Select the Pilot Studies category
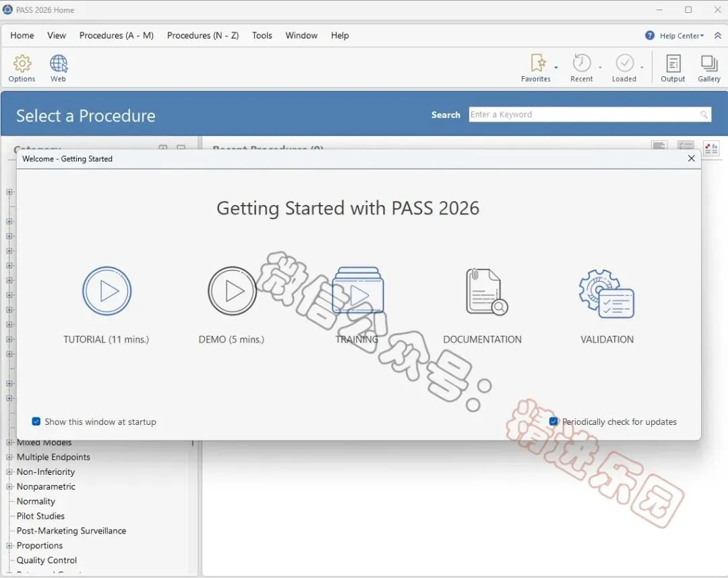This screenshot has width=728, height=578. pos(40,516)
